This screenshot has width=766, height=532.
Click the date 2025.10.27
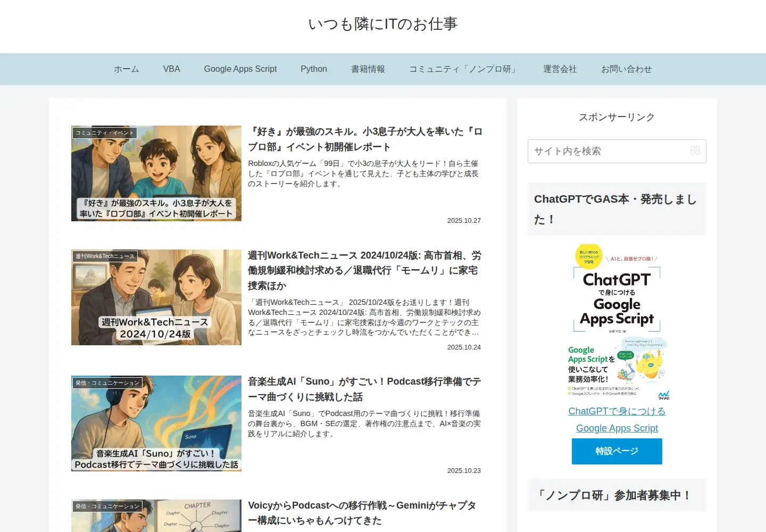[x=464, y=221]
